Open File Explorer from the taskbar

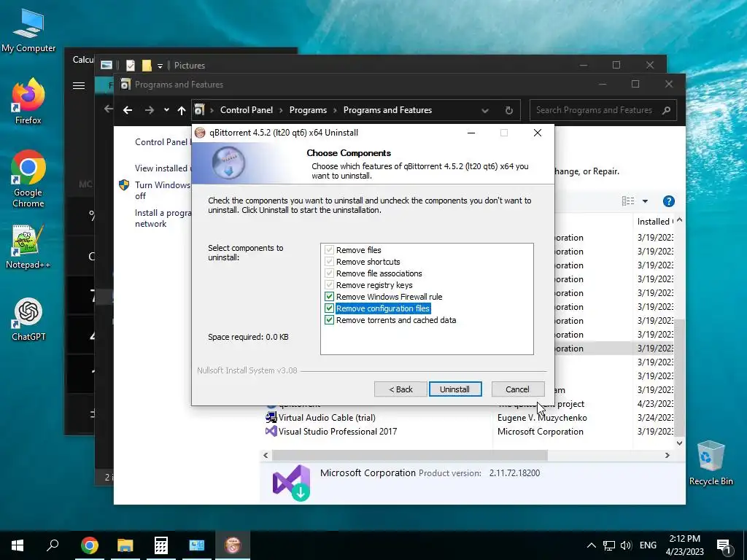click(x=125, y=545)
